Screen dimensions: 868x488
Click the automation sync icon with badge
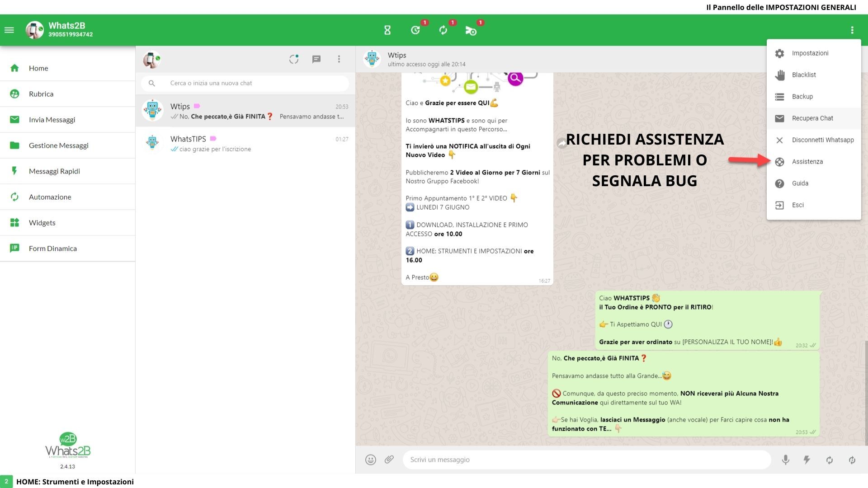[x=443, y=30]
